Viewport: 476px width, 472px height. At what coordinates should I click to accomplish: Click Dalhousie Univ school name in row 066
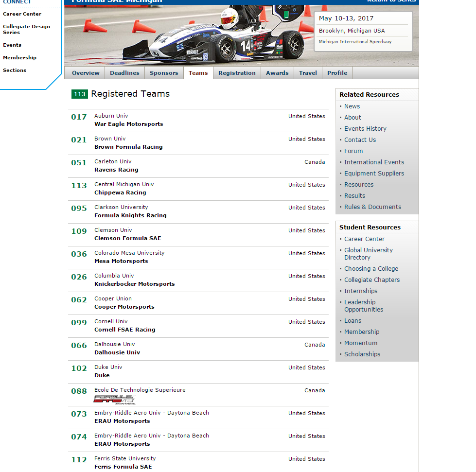(x=114, y=344)
